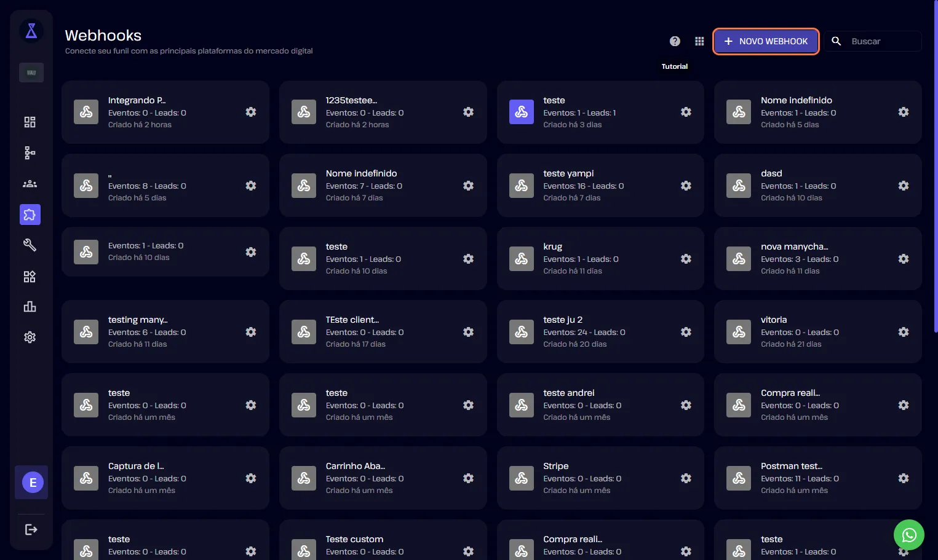Open settings gear for Captura de l... webhook
938x560 pixels.
click(251, 478)
